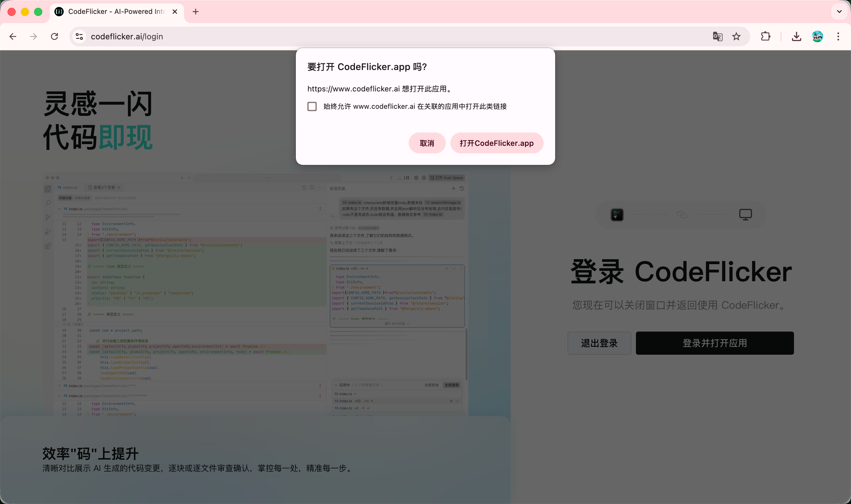Click the 取消 cancel button
Viewport: 851px width, 504px height.
click(x=427, y=143)
